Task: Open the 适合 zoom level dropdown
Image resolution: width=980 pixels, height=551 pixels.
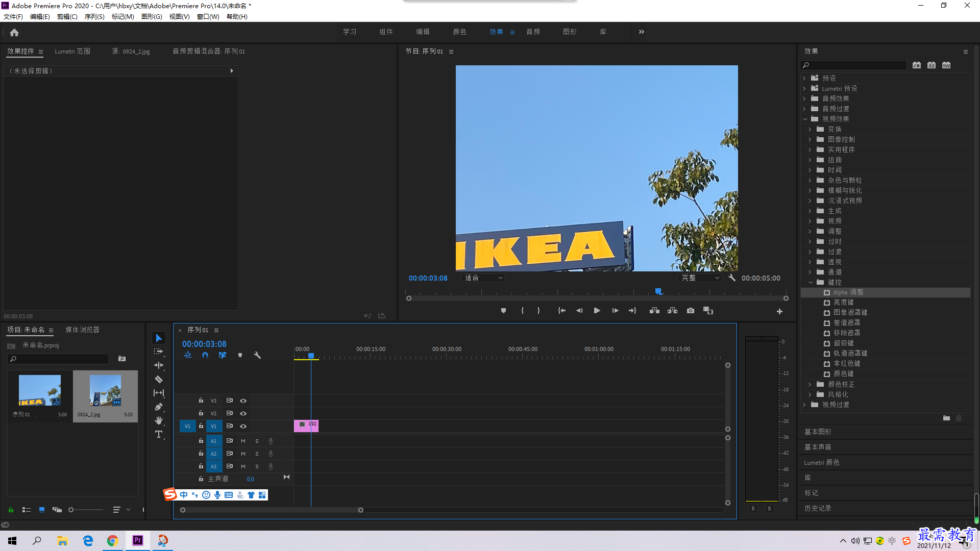Action: click(x=483, y=278)
